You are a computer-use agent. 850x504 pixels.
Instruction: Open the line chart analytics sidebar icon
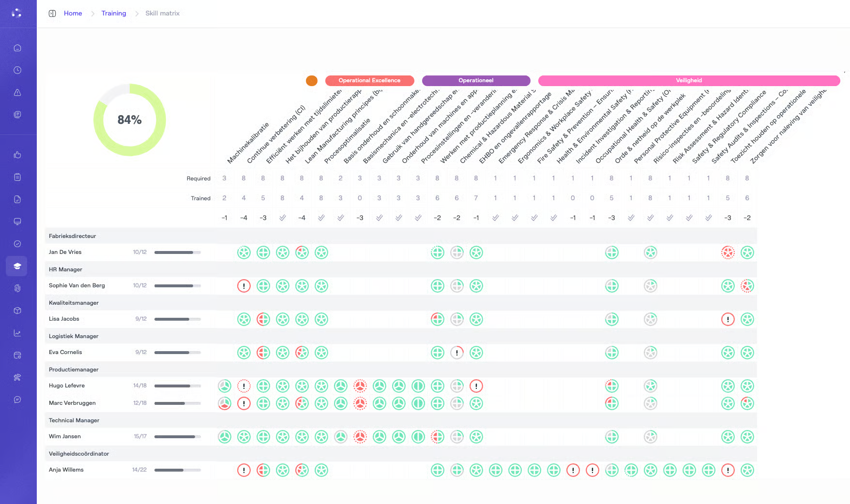click(17, 333)
